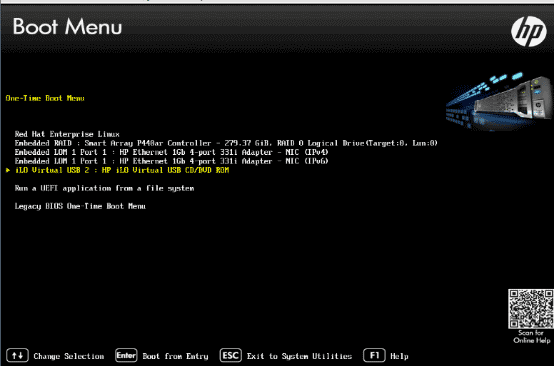Click the Enter key icon
Viewport: 554px width, 367px height.
[x=126, y=355]
